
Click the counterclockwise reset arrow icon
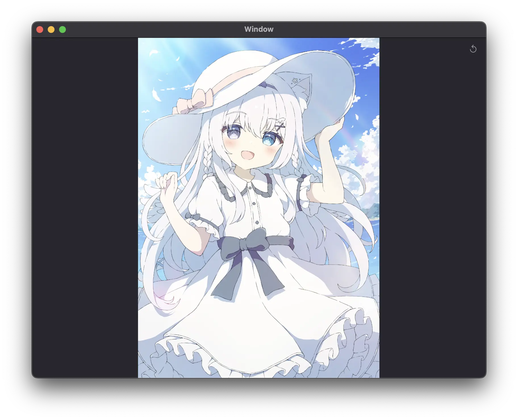coord(473,49)
